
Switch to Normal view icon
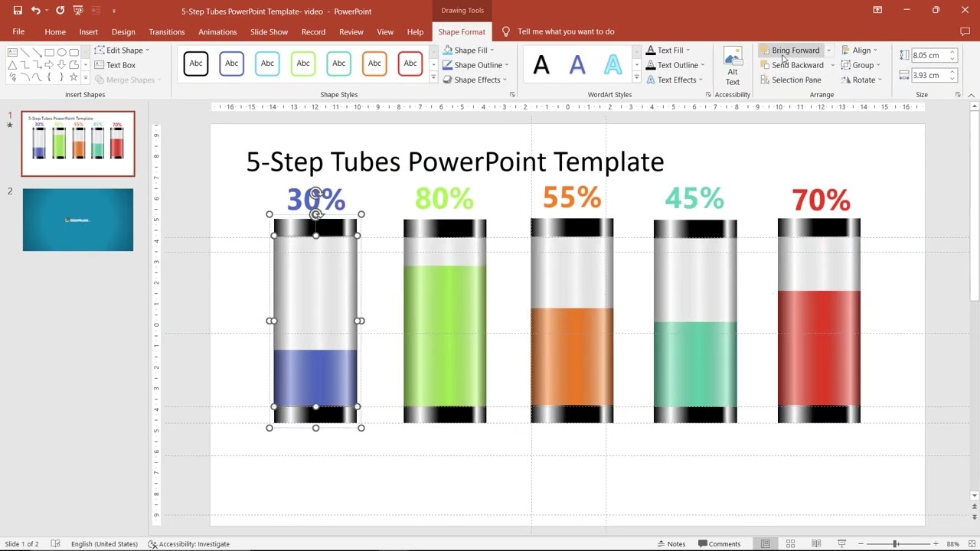765,544
